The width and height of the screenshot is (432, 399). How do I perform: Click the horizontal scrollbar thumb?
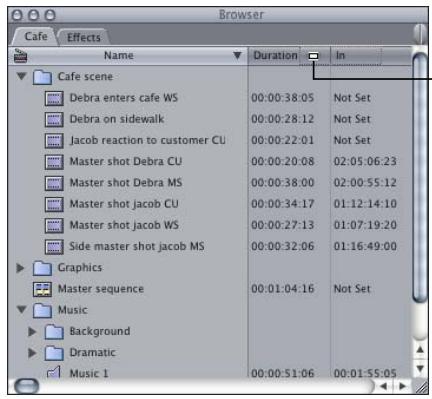27,386
